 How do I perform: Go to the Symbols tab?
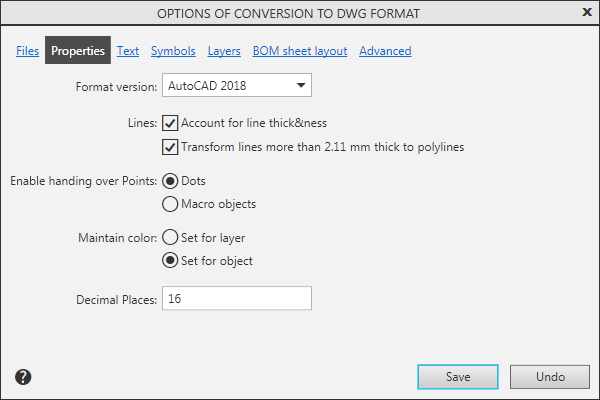(x=173, y=51)
